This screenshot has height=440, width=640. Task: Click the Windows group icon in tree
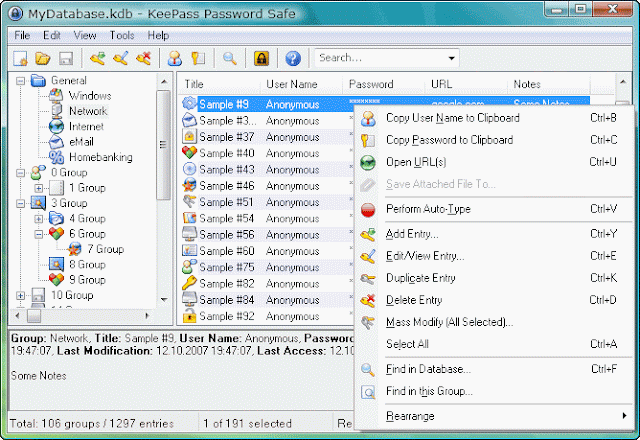56,96
